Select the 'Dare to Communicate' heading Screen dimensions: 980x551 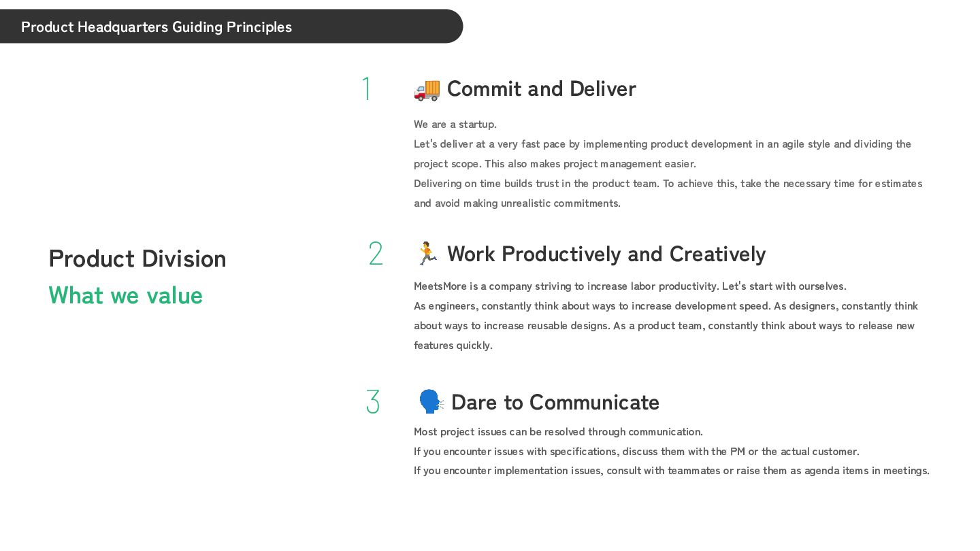coord(555,402)
